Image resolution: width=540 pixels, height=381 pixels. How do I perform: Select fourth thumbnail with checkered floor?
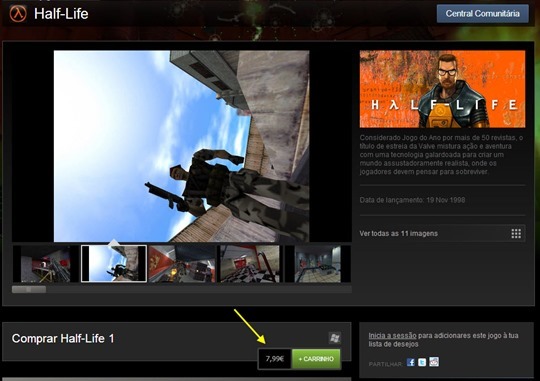point(250,264)
